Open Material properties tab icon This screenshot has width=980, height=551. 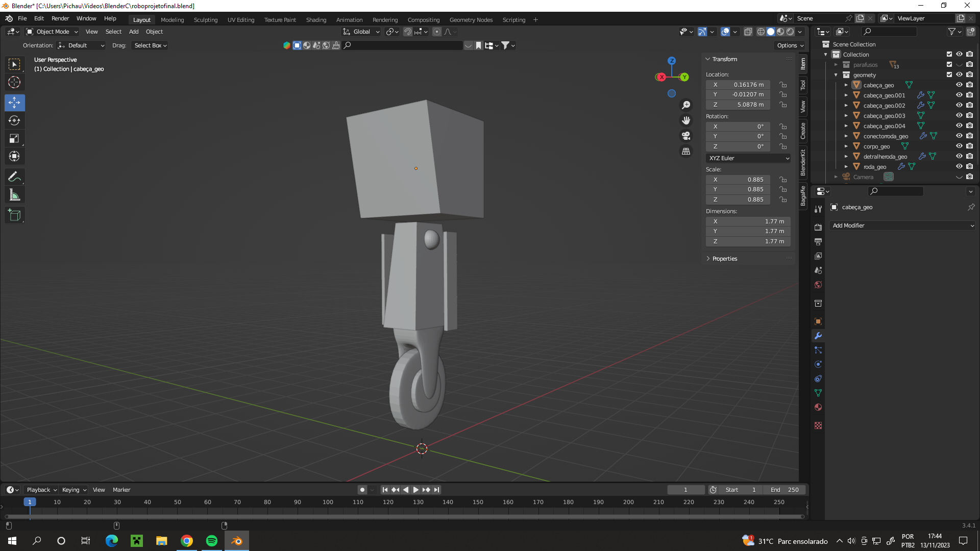click(x=818, y=407)
